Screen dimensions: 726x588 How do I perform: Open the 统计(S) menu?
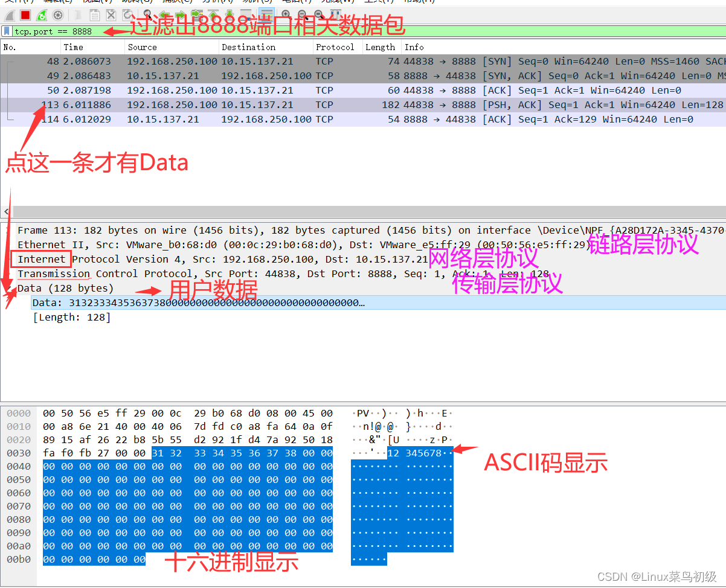point(258,2)
